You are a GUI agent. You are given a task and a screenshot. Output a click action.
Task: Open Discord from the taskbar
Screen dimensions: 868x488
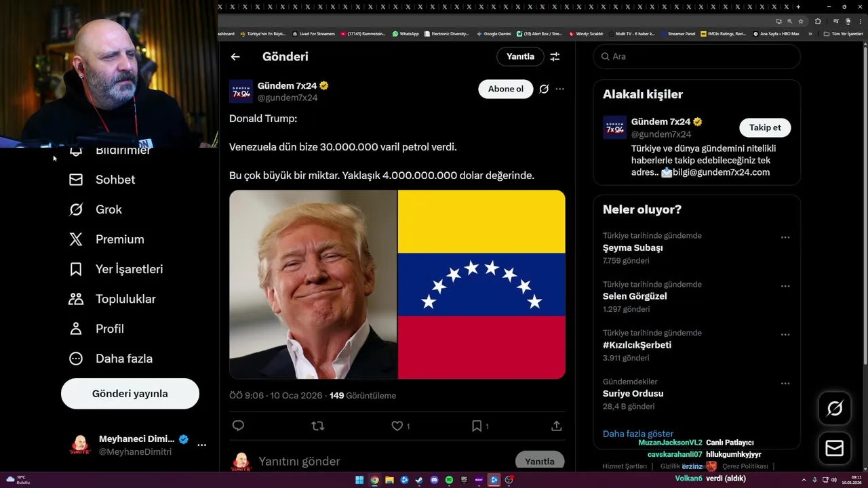click(x=434, y=480)
